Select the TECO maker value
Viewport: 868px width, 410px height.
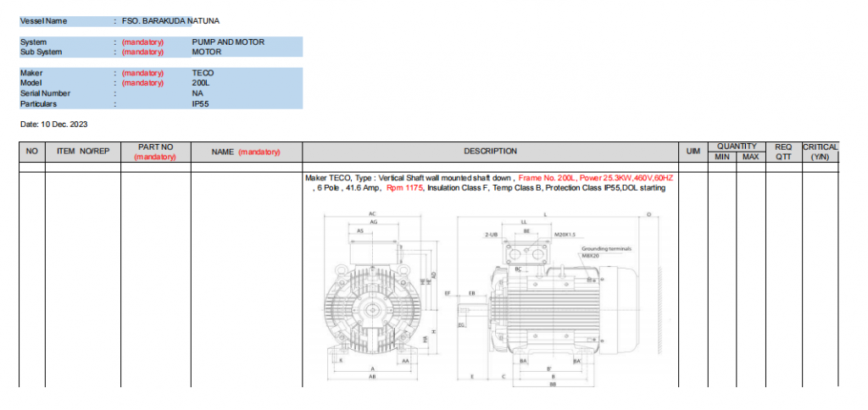click(203, 73)
